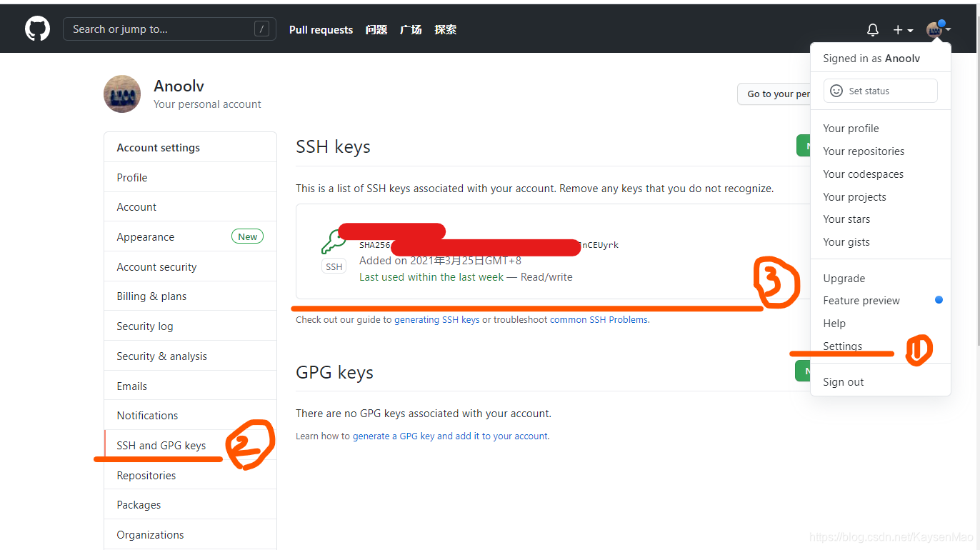Select SSH and GPG keys in sidebar
The width and height of the screenshot is (980, 550).
tap(190, 445)
